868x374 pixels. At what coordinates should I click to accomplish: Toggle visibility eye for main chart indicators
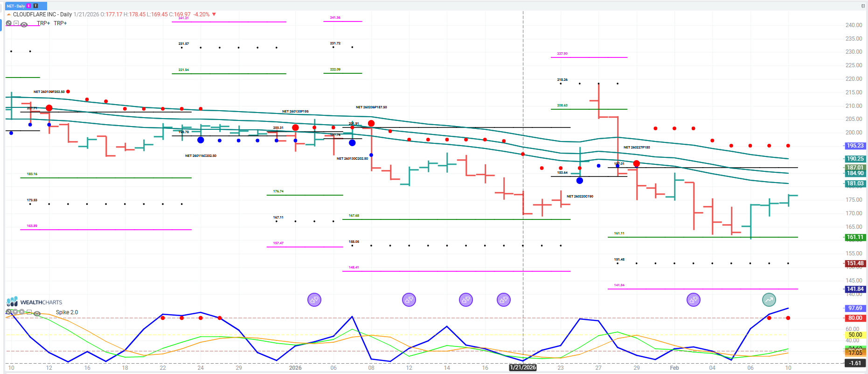click(x=24, y=24)
